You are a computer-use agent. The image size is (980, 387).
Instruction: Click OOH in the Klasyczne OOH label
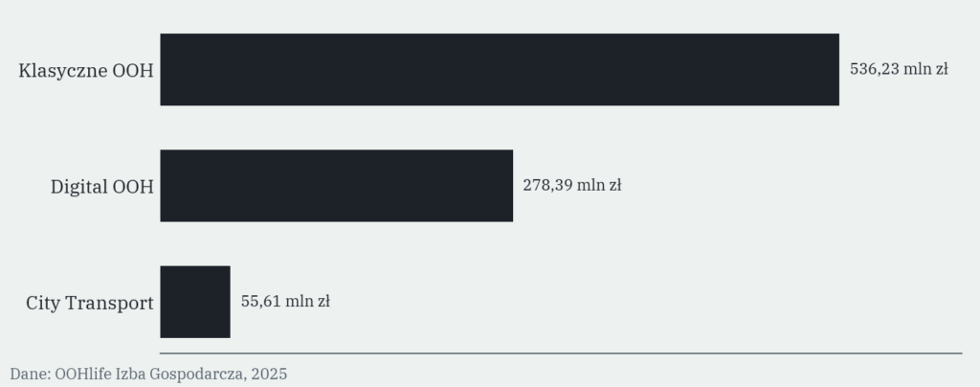click(132, 71)
